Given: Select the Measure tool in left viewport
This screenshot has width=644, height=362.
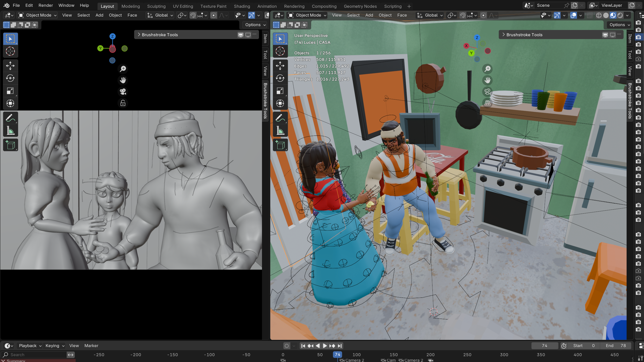Looking at the screenshot, I should pyautogui.click(x=10, y=130).
